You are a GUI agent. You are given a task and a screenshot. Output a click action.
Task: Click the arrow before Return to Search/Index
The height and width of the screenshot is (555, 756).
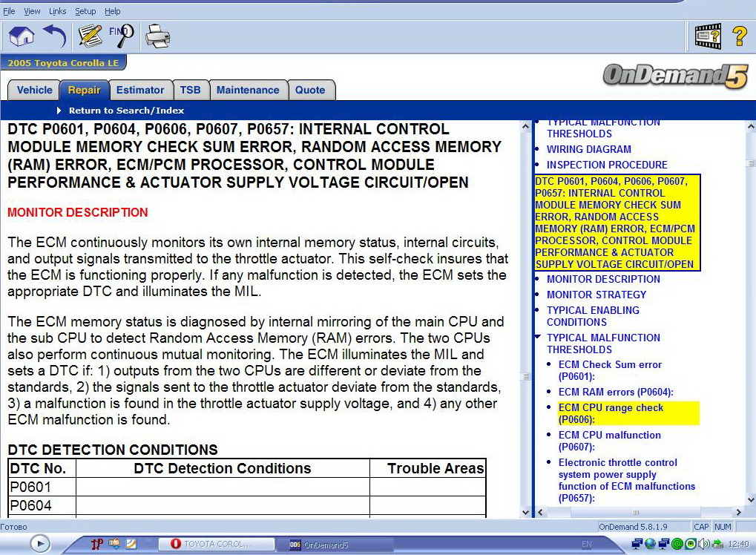[x=59, y=111]
